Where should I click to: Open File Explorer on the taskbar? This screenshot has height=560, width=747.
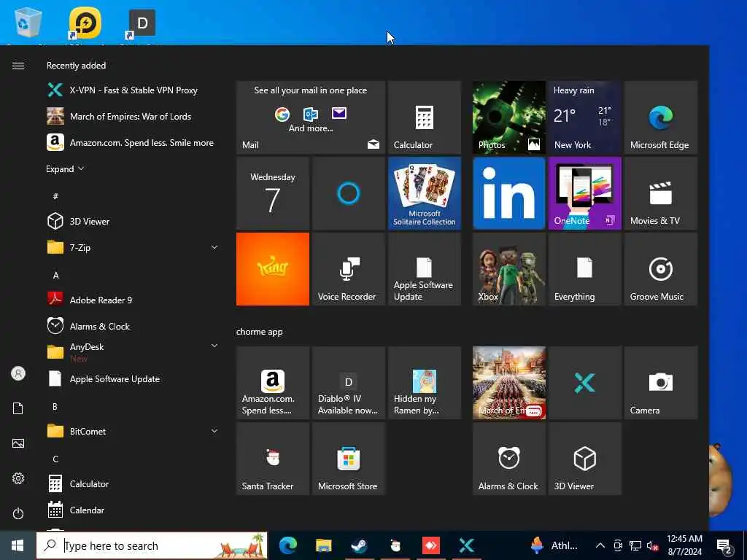(x=323, y=545)
